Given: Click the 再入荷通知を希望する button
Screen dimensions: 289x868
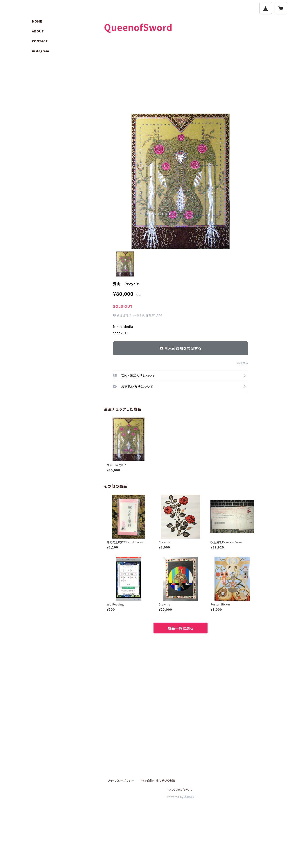Looking at the screenshot, I should click(180, 348).
